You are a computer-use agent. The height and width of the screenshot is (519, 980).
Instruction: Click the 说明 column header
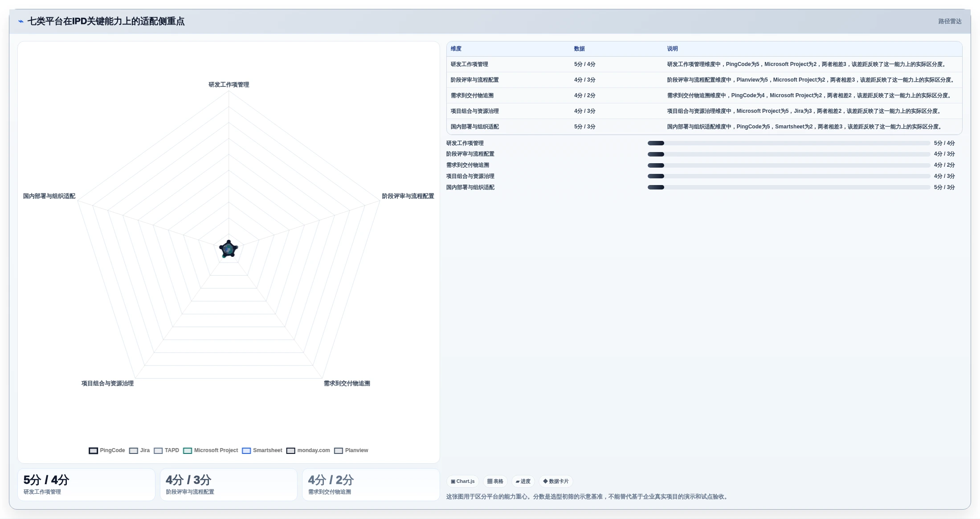672,49
